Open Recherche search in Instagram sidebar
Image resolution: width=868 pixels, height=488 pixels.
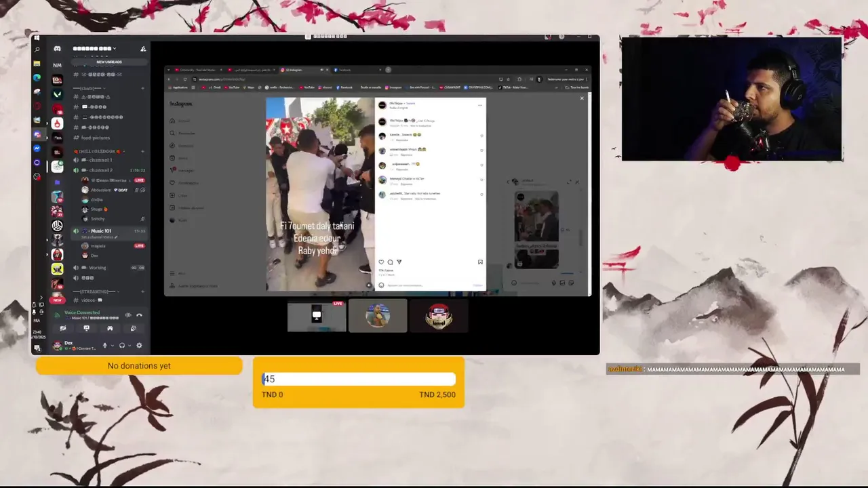pyautogui.click(x=182, y=133)
